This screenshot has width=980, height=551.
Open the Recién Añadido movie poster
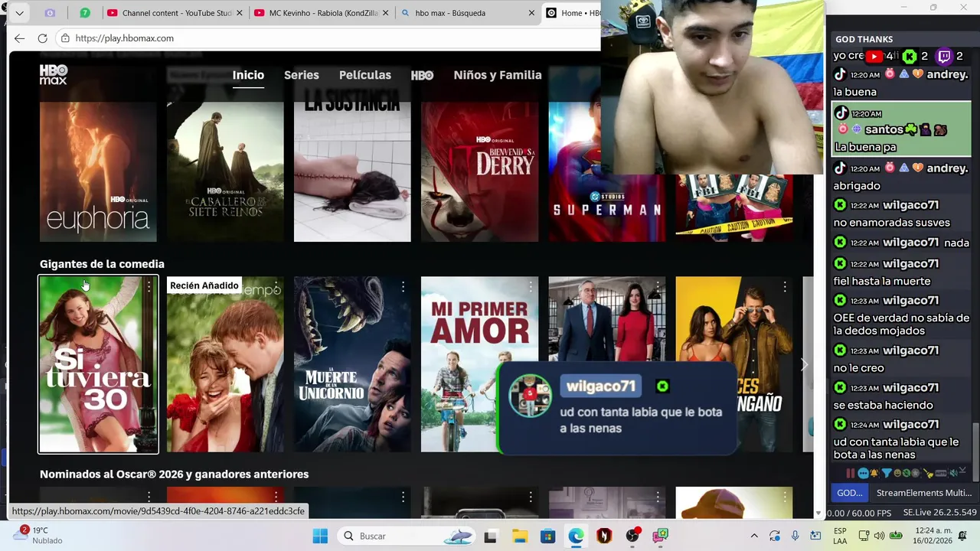pyautogui.click(x=225, y=364)
